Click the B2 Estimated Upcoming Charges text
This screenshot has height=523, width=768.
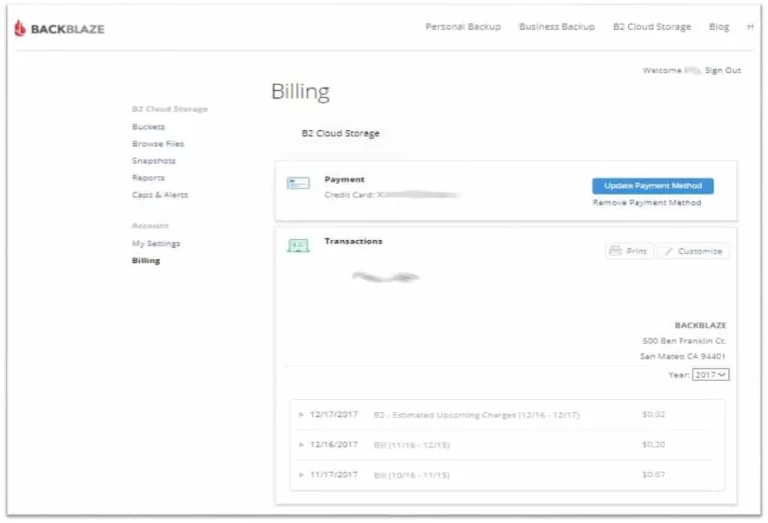coord(476,415)
